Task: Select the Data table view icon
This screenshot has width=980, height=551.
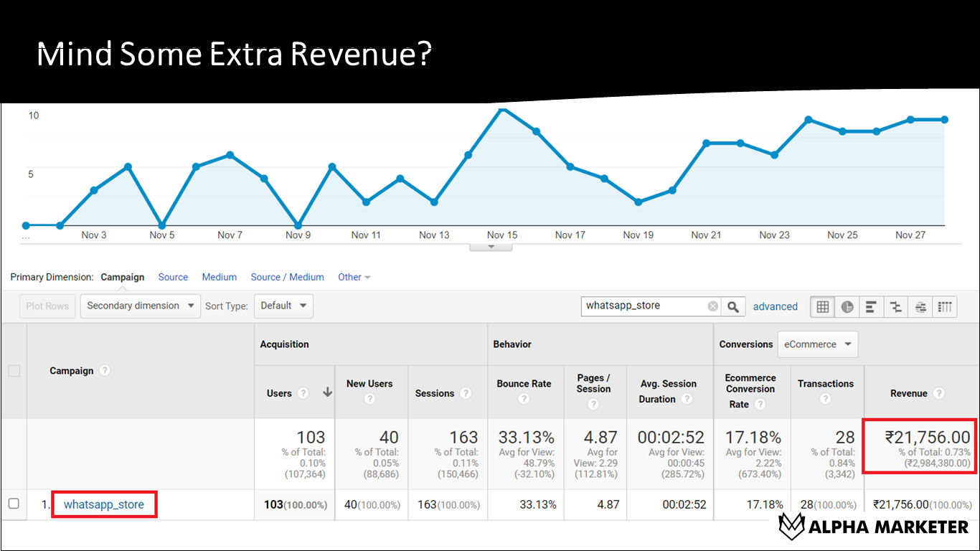Action: [822, 306]
